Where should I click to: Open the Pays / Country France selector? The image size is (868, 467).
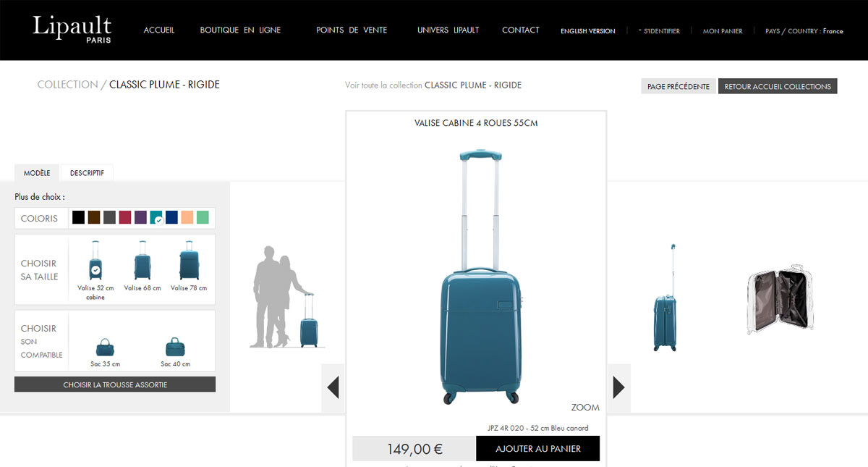(804, 31)
